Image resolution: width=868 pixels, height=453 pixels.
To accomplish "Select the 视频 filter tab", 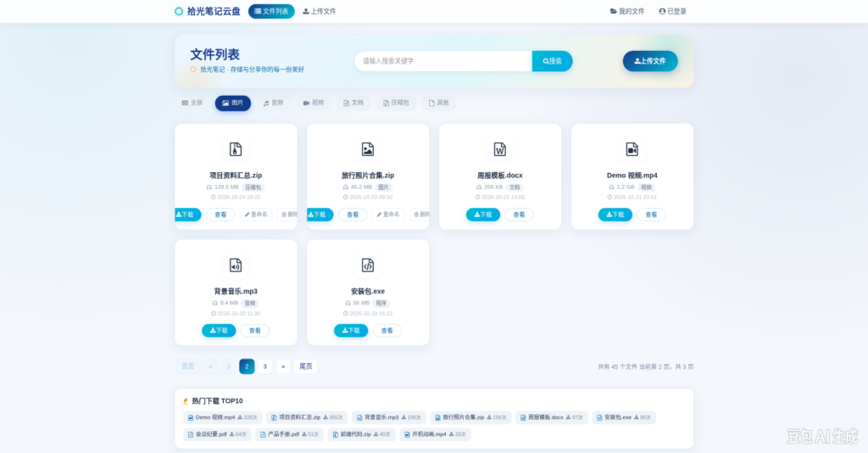I will (314, 103).
